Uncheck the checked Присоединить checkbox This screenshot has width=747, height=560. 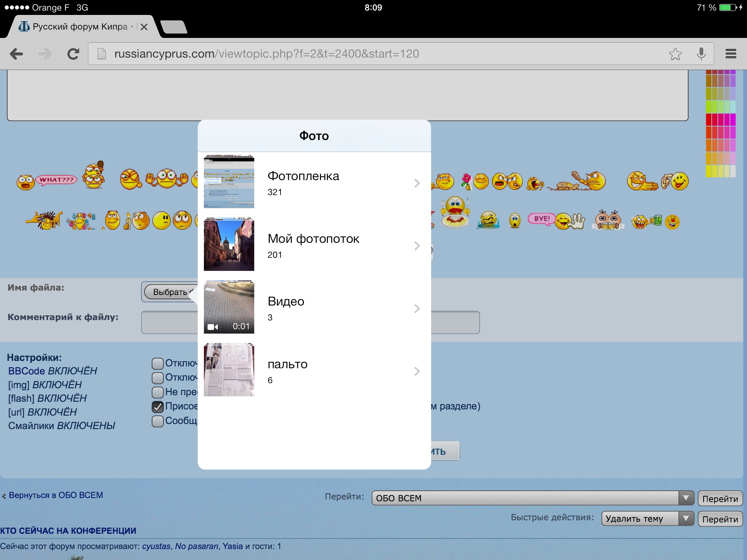[x=158, y=407]
